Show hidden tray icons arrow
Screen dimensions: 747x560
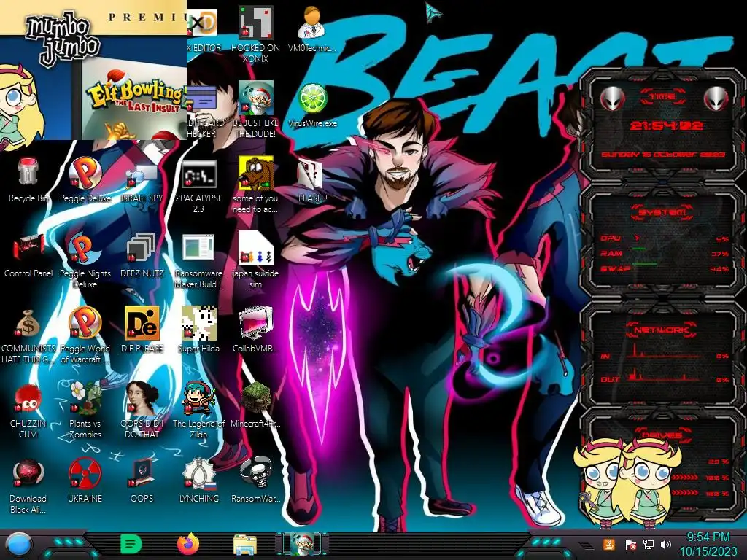(x=585, y=545)
